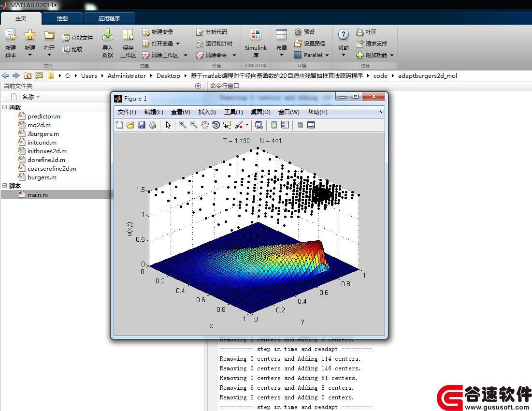Click Show Plot Tools and Dock icon
The width and height of the screenshot is (532, 411).
(x=311, y=125)
